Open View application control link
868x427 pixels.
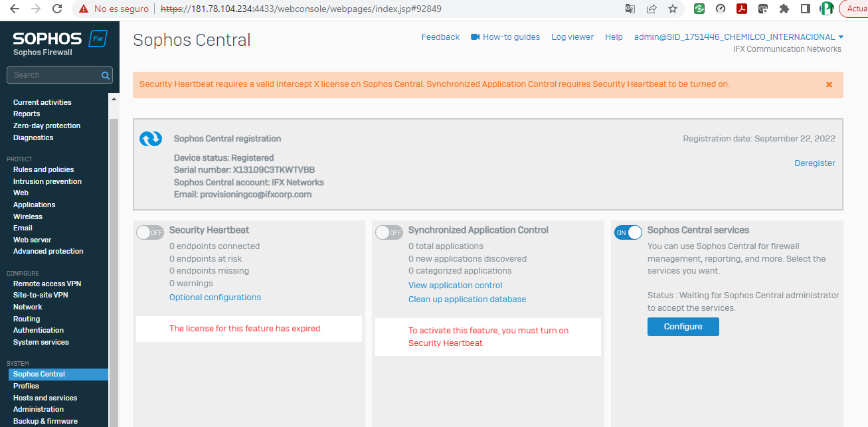455,286
